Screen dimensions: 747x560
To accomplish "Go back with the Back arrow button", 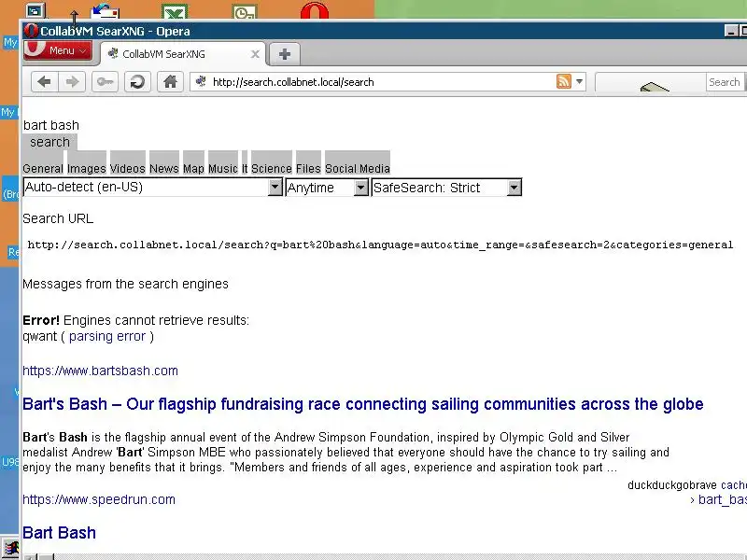I will [x=44, y=82].
